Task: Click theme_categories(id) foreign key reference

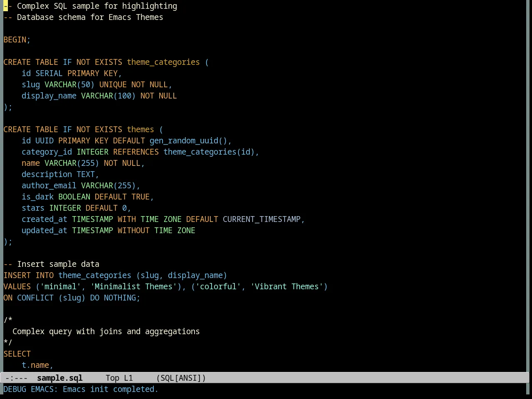Action: pos(209,152)
